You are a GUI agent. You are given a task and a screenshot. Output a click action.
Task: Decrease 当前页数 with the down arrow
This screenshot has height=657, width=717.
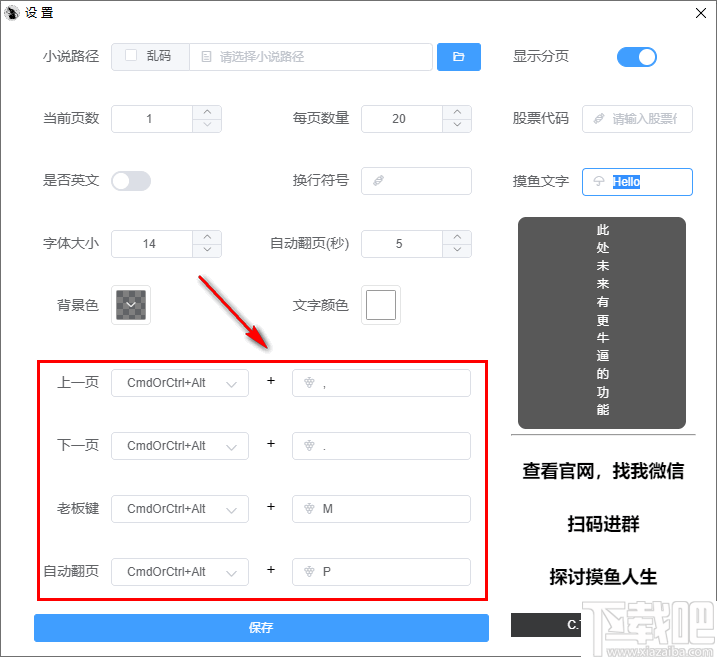click(207, 125)
